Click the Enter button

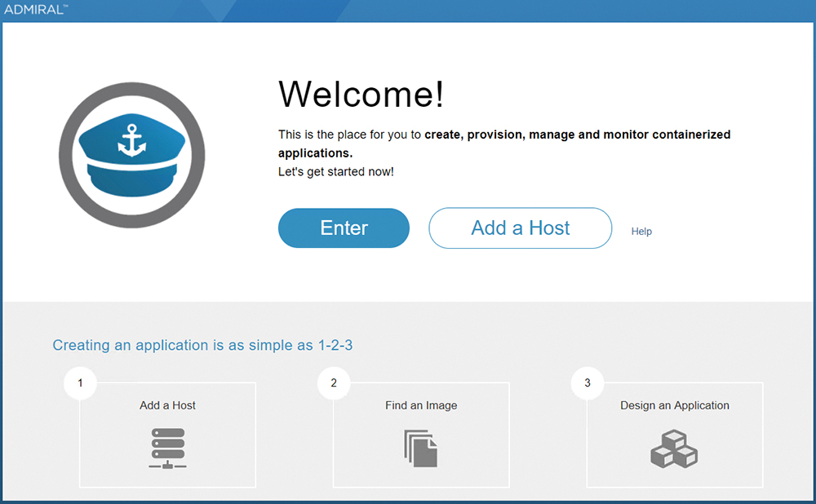344,228
